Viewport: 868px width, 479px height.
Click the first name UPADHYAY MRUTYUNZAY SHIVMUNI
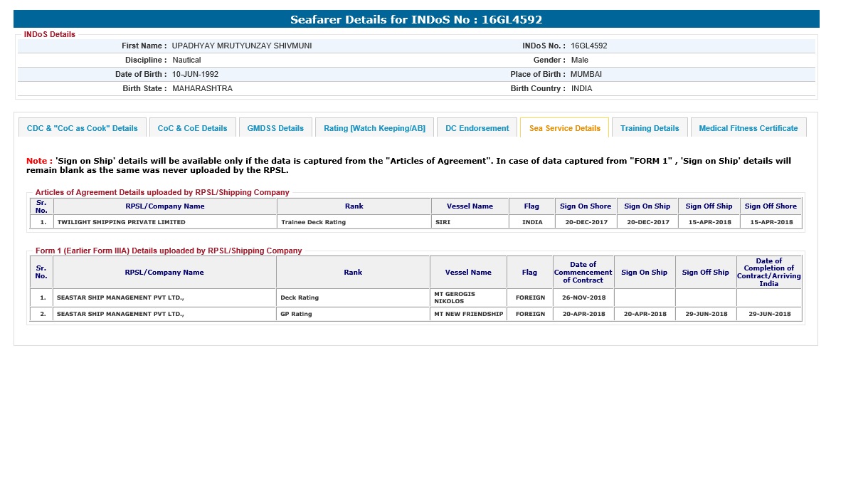click(242, 46)
